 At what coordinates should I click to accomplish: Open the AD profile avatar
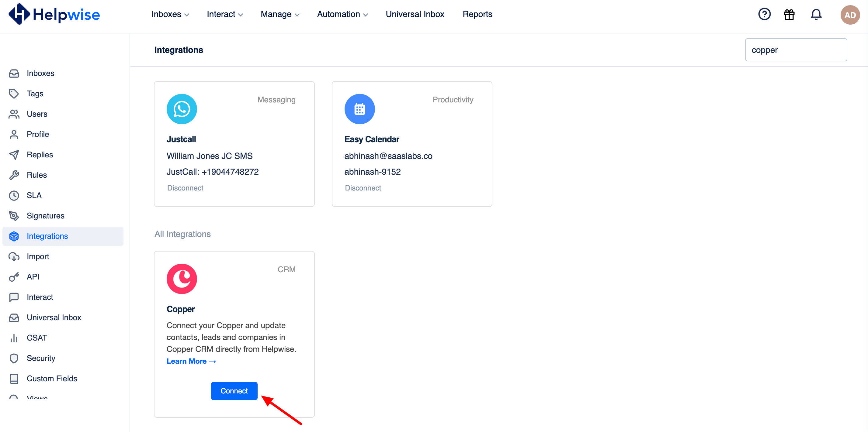(850, 15)
